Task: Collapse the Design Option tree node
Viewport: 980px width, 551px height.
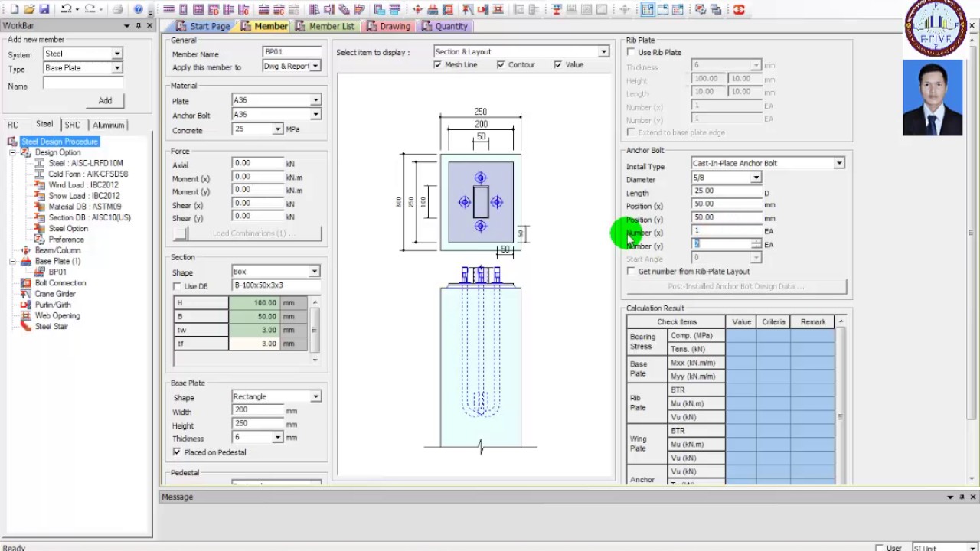Action: [13, 152]
